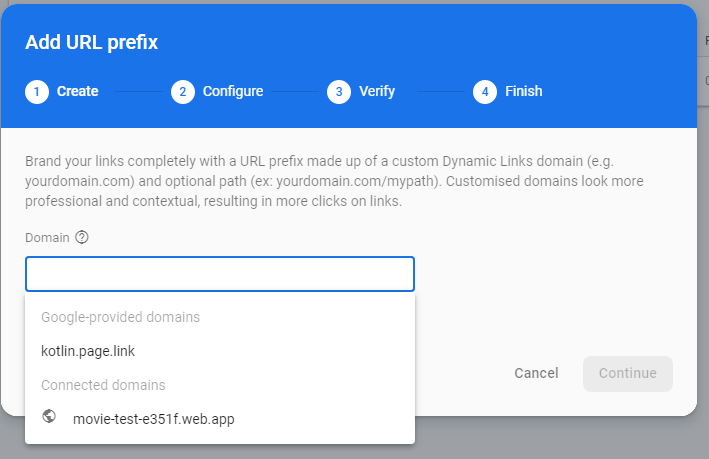709x459 pixels.
Task: Go to the Configure step label
Action: tap(233, 92)
